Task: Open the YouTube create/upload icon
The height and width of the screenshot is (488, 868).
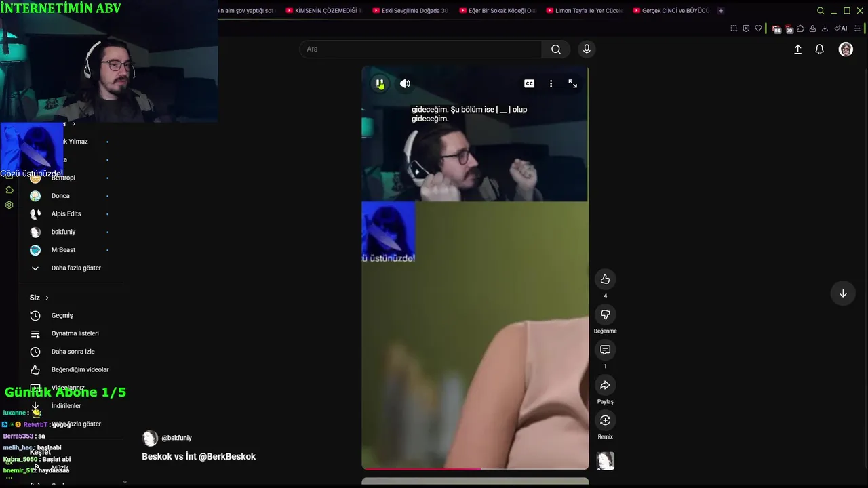Action: coord(797,49)
